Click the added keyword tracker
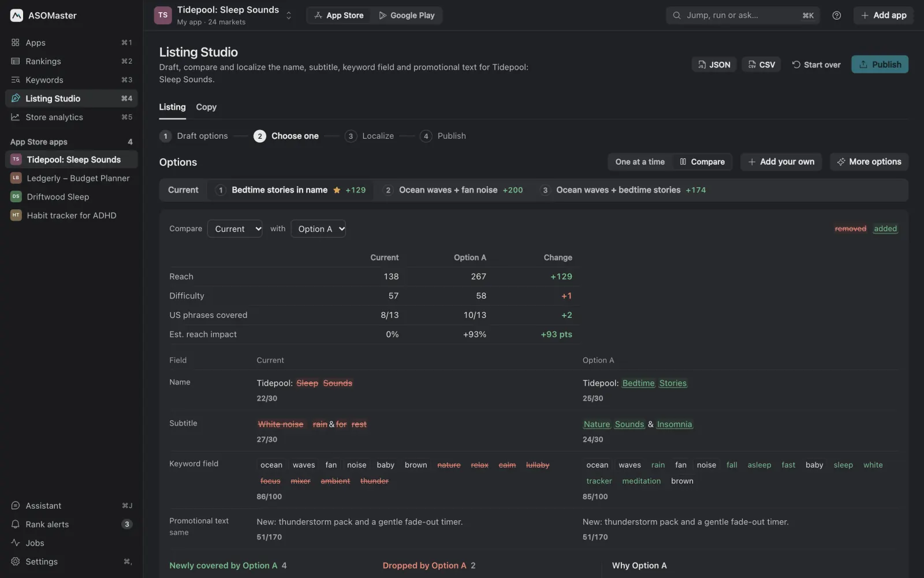 pos(599,481)
